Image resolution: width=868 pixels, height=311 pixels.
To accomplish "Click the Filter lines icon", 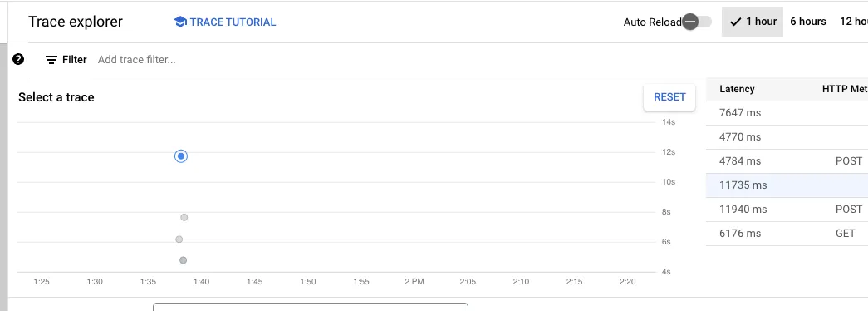I will 51,60.
